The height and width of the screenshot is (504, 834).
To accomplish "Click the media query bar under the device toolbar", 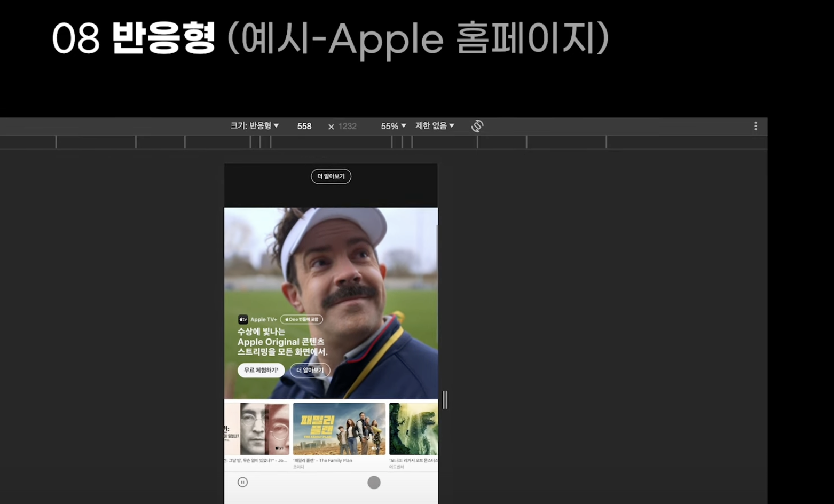I will pos(383,142).
